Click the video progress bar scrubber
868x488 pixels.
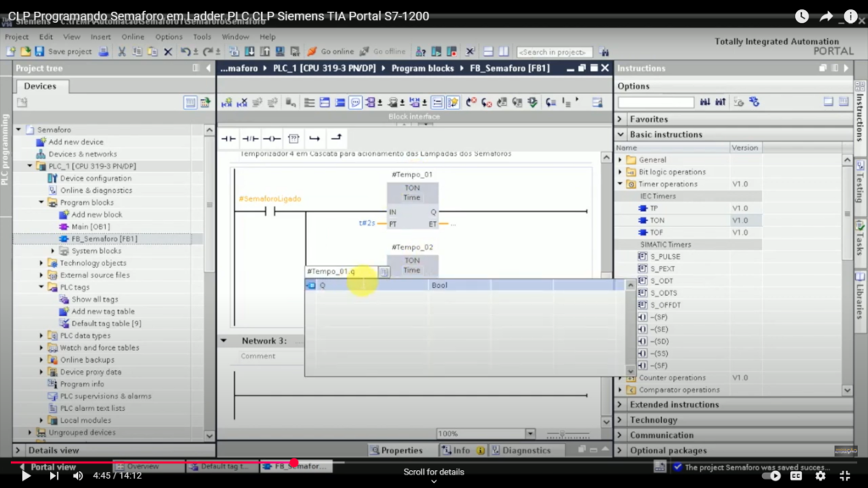point(294,463)
